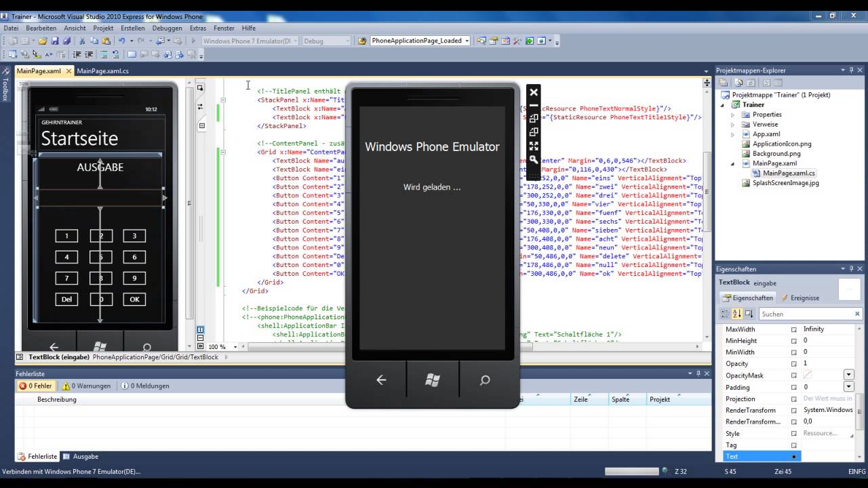
Task: Click the Undo arrow in toolbar
Action: pyautogui.click(x=122, y=41)
